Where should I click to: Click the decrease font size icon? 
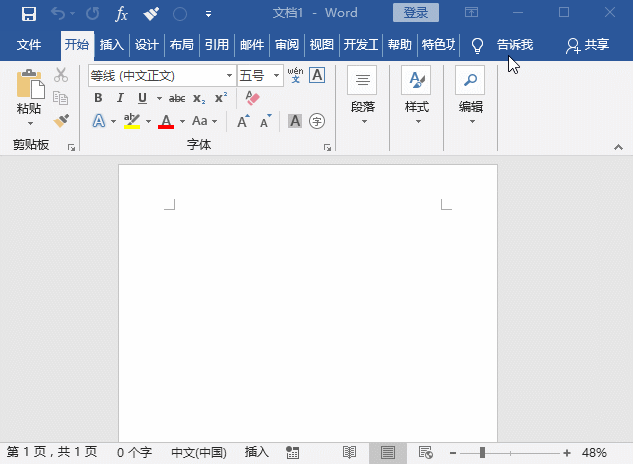(x=266, y=121)
